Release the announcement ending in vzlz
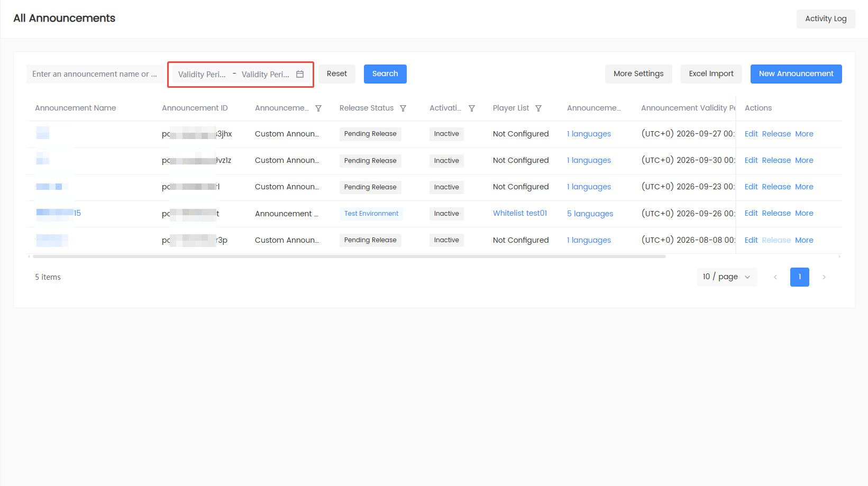Image resolution: width=868 pixels, height=486 pixels. [776, 160]
